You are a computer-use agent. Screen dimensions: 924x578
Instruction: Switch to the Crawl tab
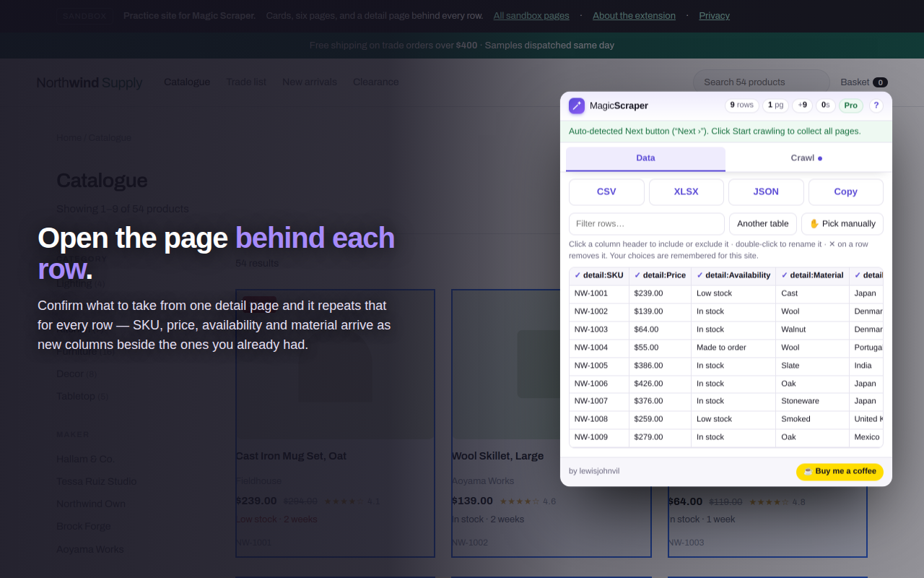806,158
